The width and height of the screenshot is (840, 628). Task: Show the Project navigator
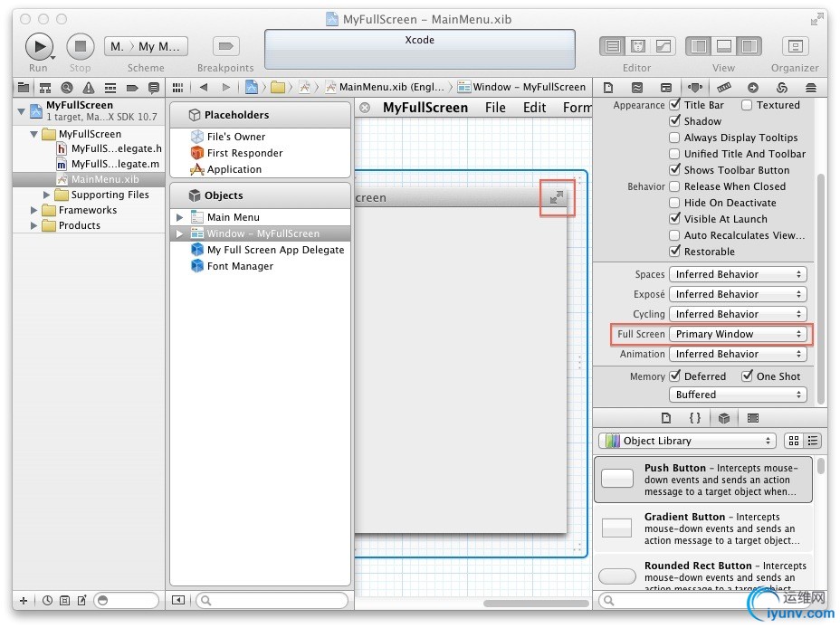24,87
